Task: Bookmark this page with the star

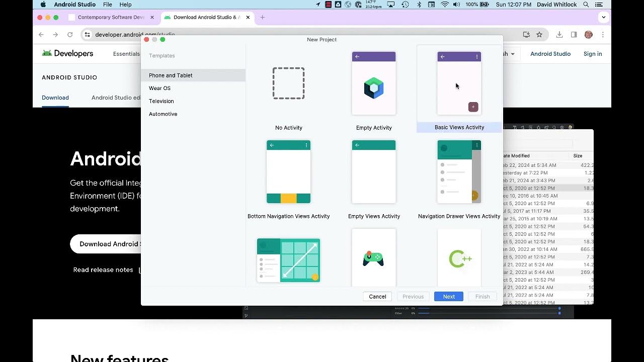Action: pos(539,35)
